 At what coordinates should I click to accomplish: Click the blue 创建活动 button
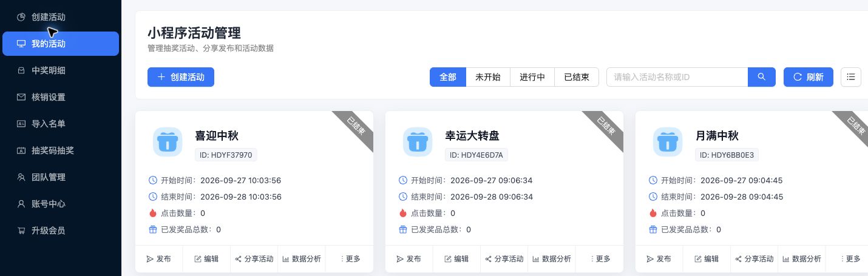coord(181,77)
